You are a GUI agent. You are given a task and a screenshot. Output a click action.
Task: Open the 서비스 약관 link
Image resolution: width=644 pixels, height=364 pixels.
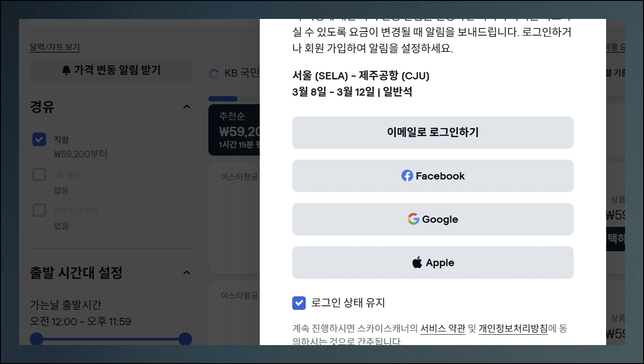443,328
